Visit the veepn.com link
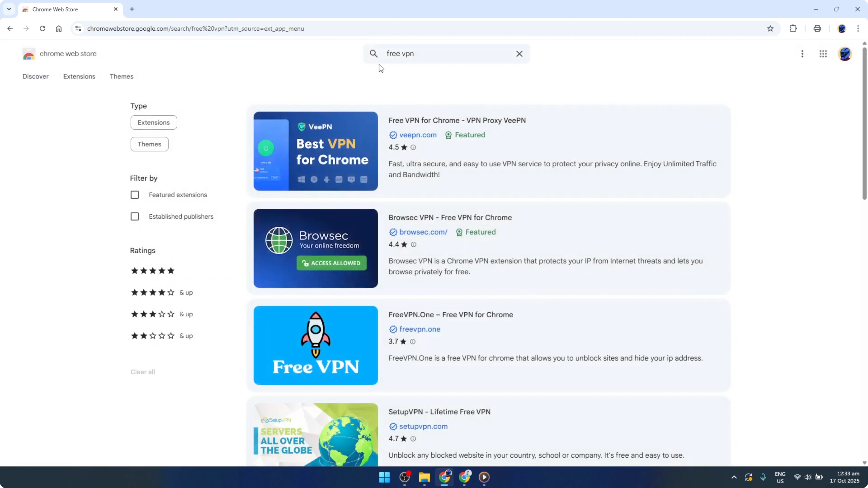Image resolution: width=868 pixels, height=488 pixels. (x=417, y=135)
